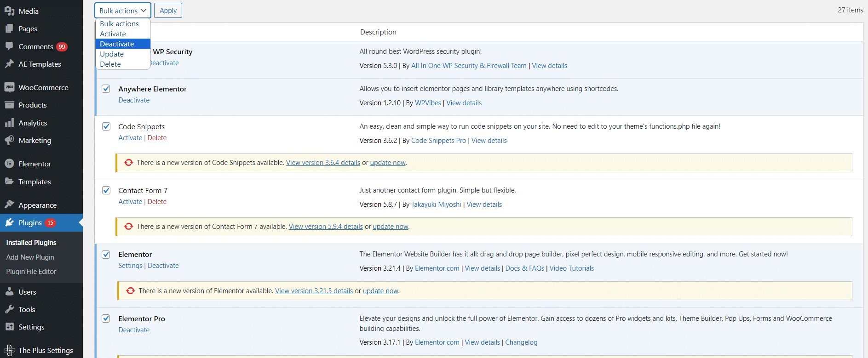This screenshot has width=868, height=358.
Task: Delete the Contact Form 7 plugin
Action: pyautogui.click(x=157, y=202)
